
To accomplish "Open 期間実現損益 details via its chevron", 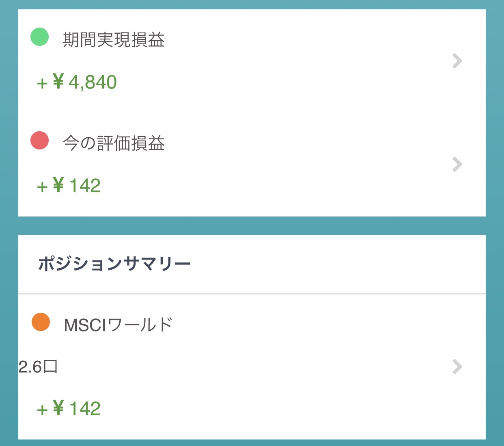I will (457, 61).
